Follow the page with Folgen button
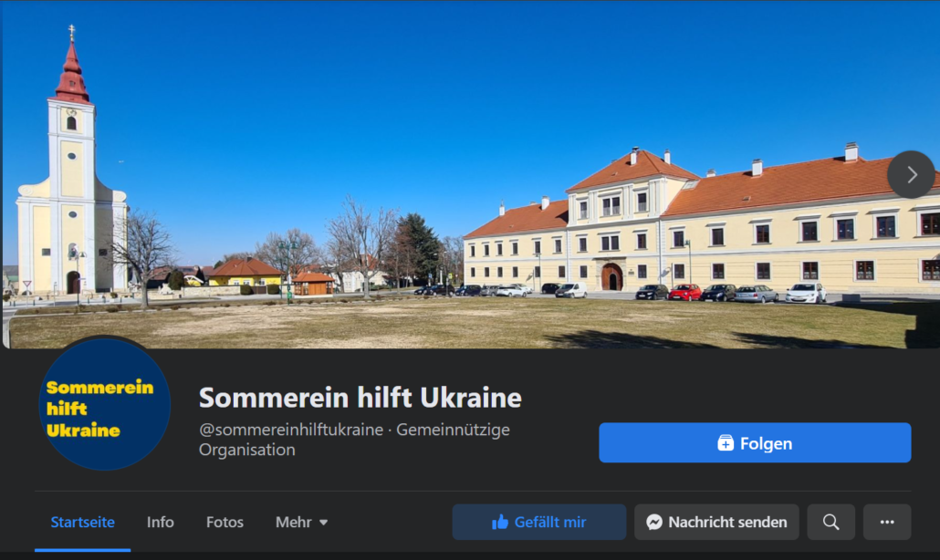940x560 pixels. [755, 442]
